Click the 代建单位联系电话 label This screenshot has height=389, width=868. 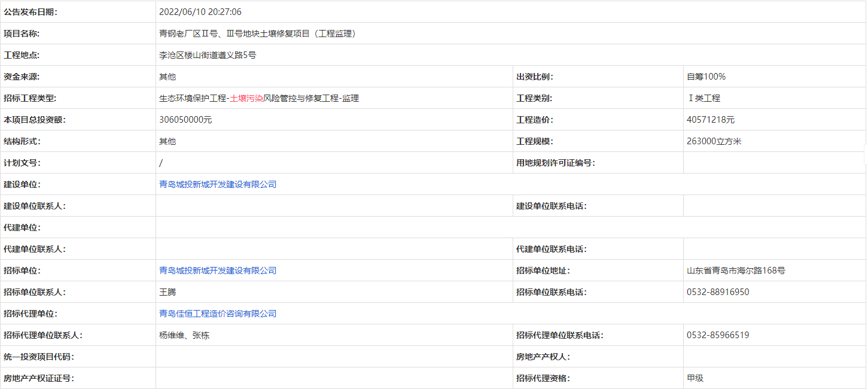[552, 249]
